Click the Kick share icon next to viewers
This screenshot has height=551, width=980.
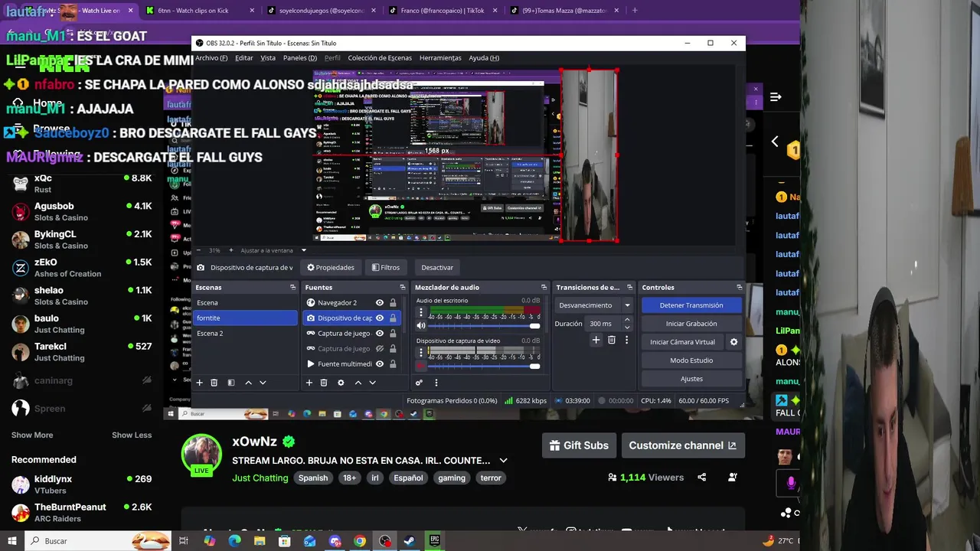pyautogui.click(x=701, y=478)
